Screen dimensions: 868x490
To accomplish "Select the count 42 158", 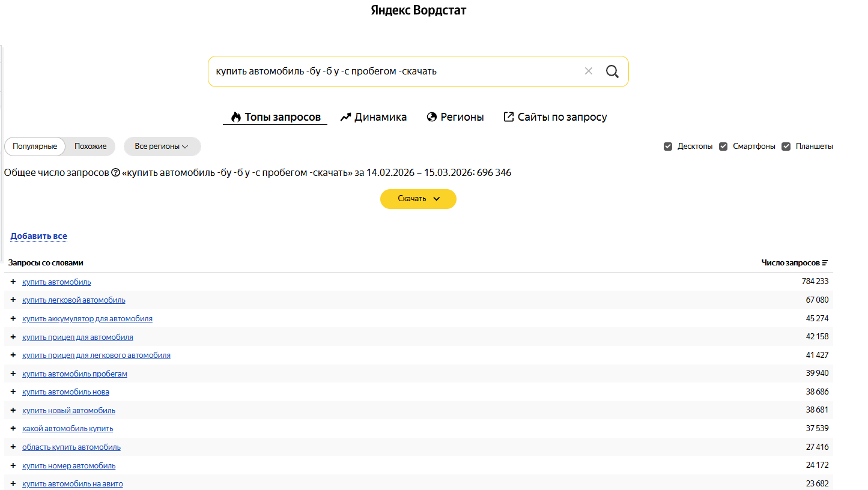I will click(818, 337).
